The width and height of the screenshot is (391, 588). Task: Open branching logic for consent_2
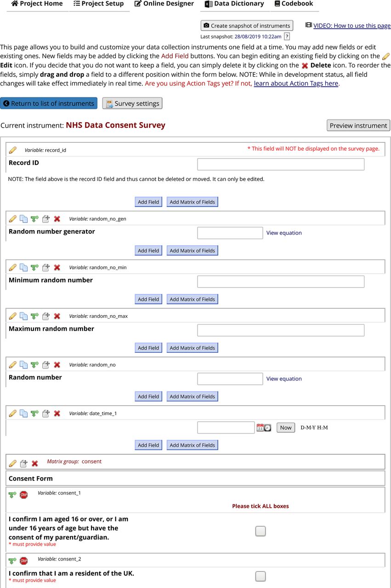(13, 561)
